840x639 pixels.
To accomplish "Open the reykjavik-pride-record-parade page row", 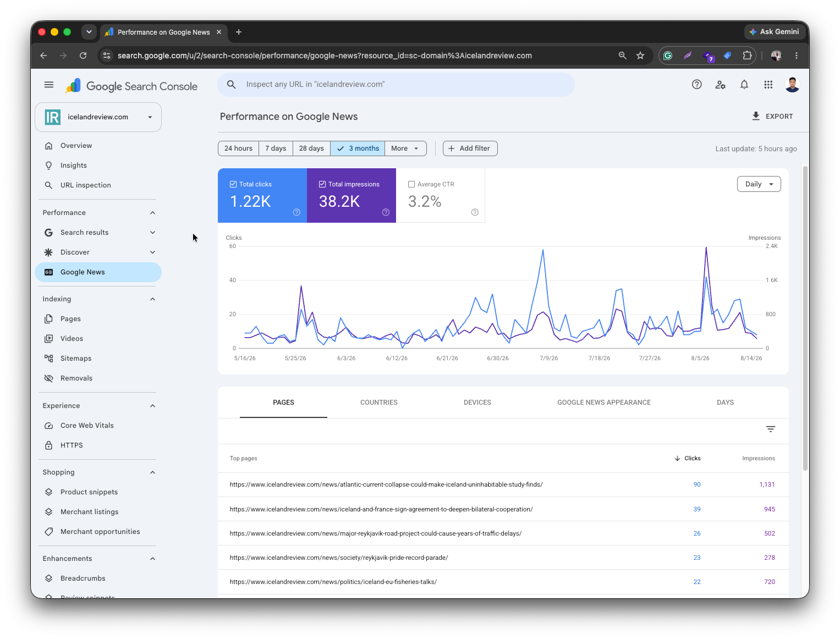I will 503,558.
